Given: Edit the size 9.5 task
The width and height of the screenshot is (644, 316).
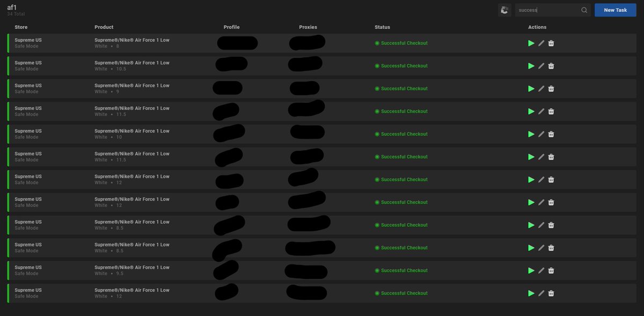Looking at the screenshot, I should 541,270.
